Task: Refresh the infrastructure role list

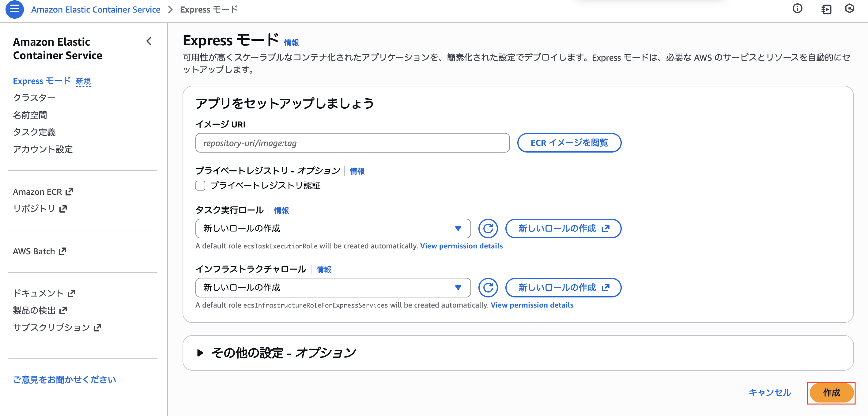Action: (488, 288)
